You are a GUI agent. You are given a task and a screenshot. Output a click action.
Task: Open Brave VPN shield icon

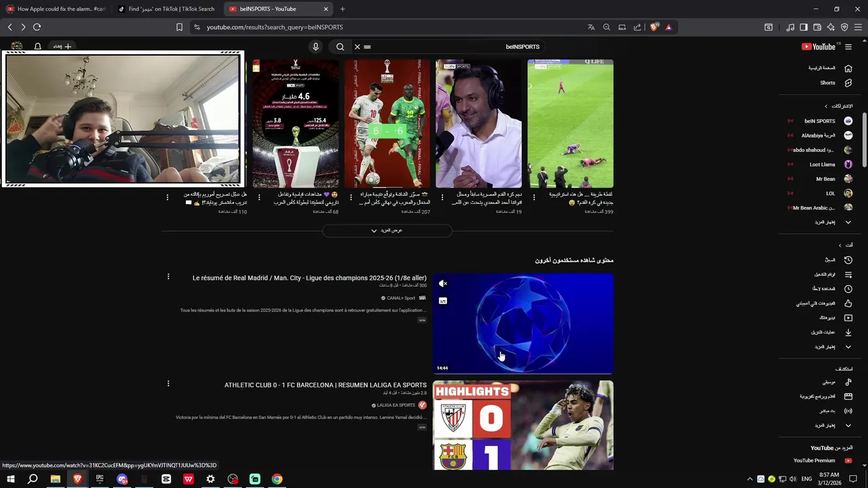coord(844,27)
